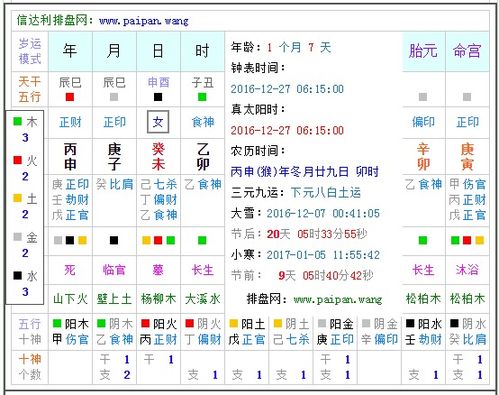Click 偏印 in the 胎元 column

423,122
